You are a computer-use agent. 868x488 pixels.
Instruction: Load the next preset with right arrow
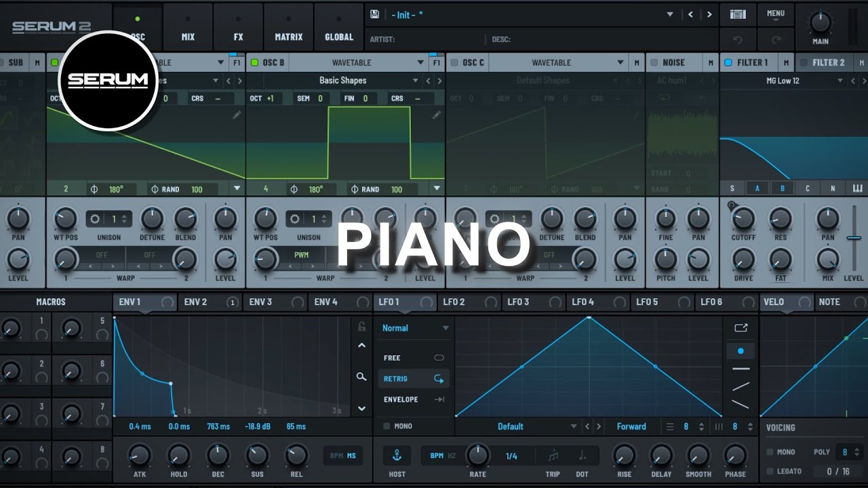coord(709,14)
